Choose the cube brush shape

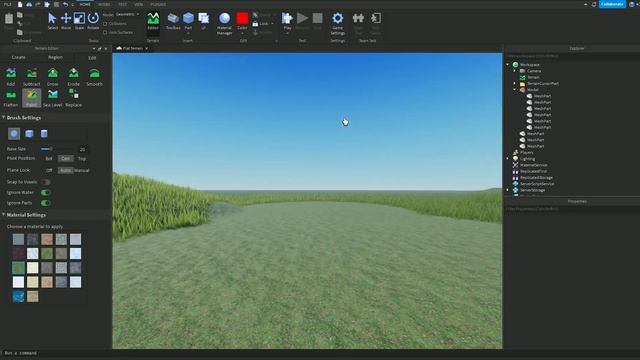(29, 133)
